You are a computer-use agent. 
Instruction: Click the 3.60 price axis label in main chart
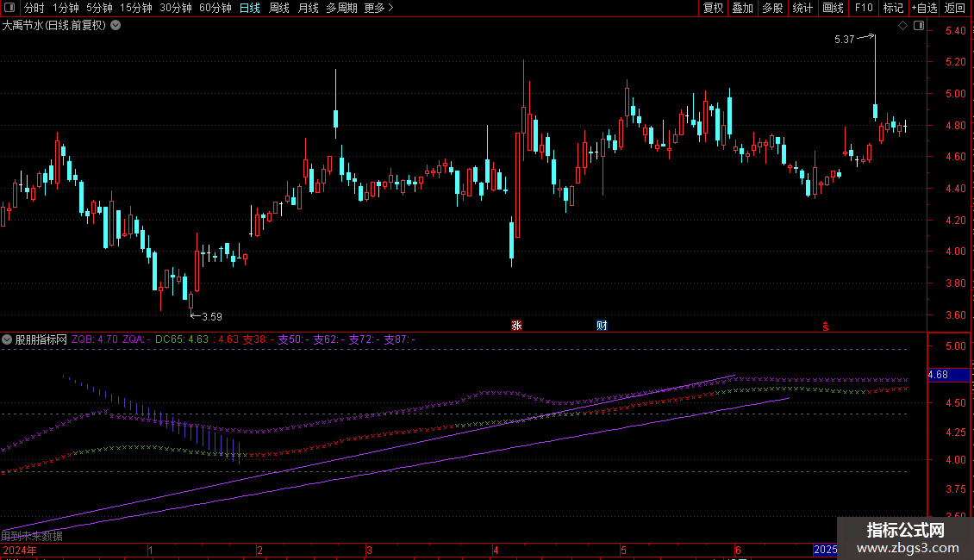point(955,315)
